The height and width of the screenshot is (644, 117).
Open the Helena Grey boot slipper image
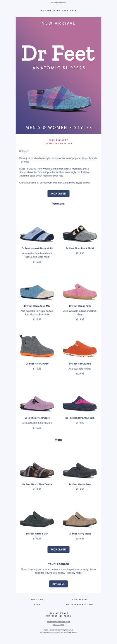[x=37, y=346]
